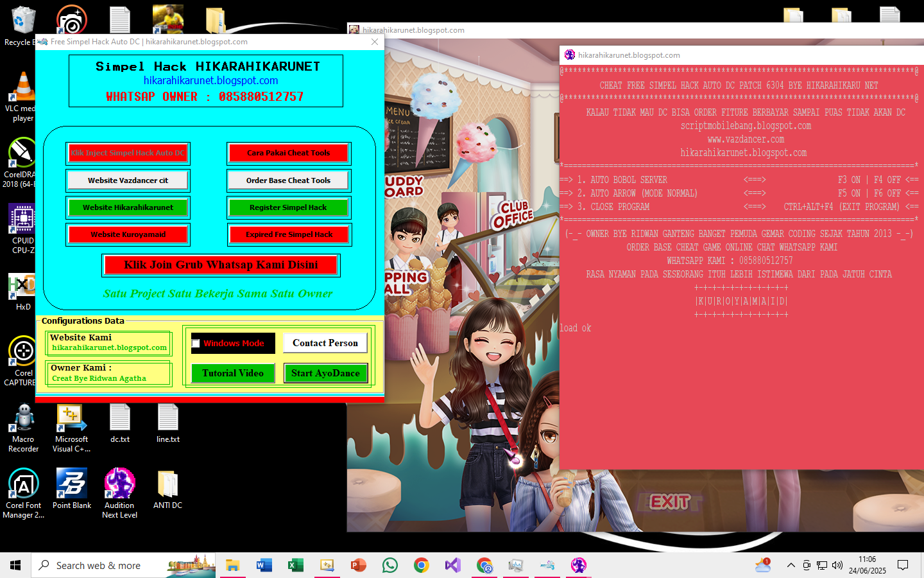924x578 pixels.
Task: Open weather widget in taskbar
Action: click(x=763, y=565)
